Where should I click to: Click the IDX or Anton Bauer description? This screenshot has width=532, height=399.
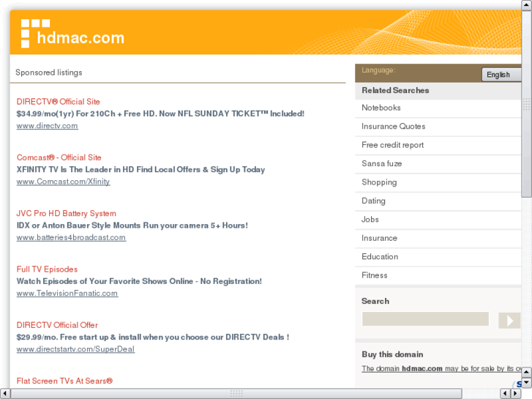tap(132, 225)
